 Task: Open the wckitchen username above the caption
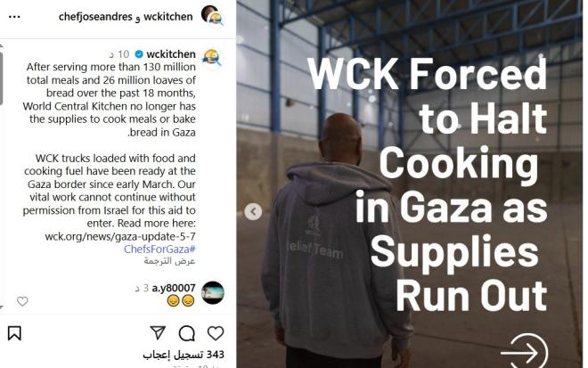click(x=171, y=54)
